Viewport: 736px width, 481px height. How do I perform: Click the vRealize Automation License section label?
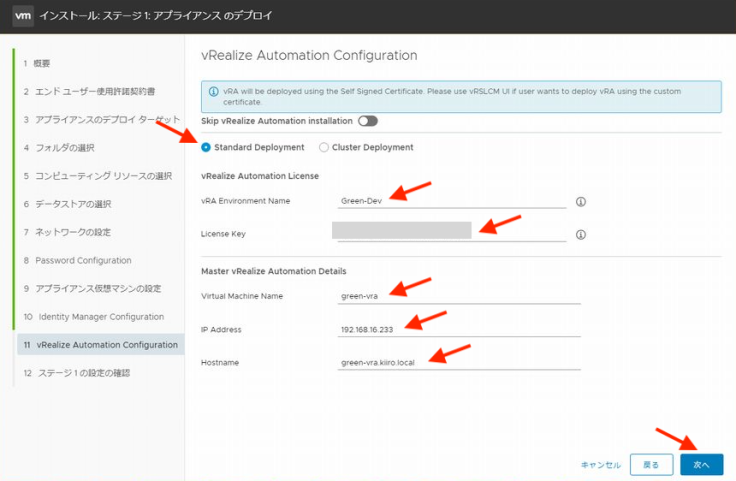click(260, 176)
